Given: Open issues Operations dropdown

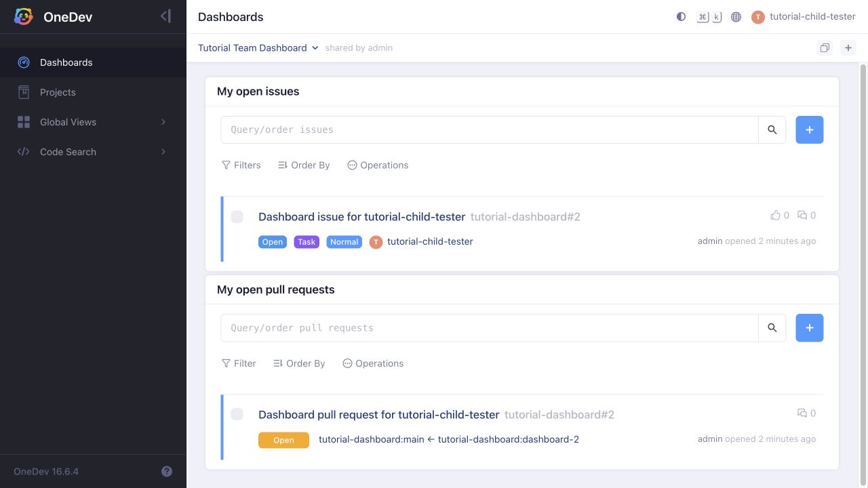Looking at the screenshot, I should [378, 165].
